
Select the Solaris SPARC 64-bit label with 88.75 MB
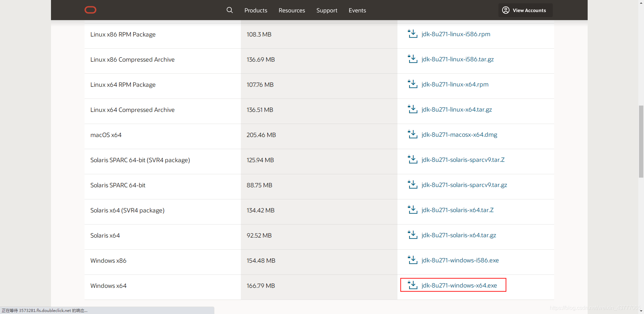coord(118,185)
